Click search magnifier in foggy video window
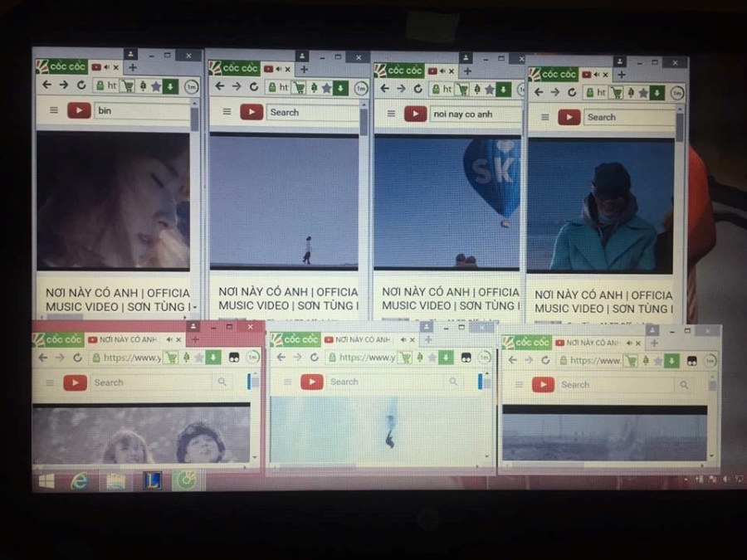The height and width of the screenshot is (560, 747). click(x=684, y=385)
